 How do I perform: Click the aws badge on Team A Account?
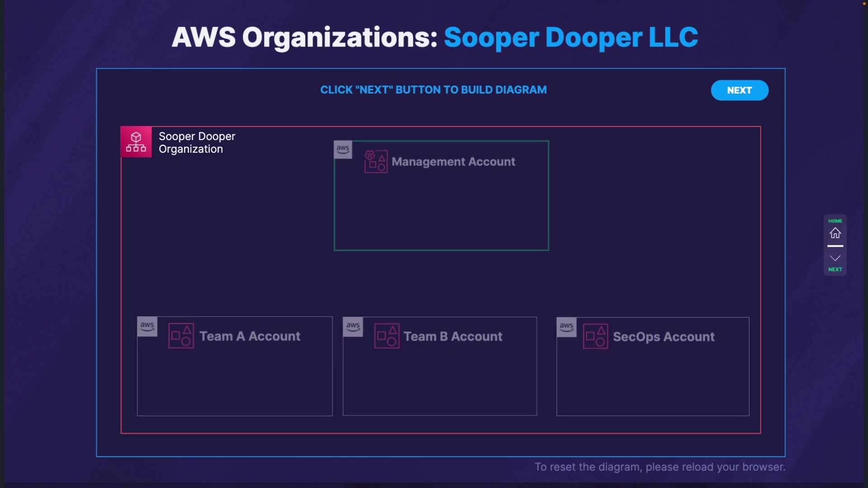(147, 326)
